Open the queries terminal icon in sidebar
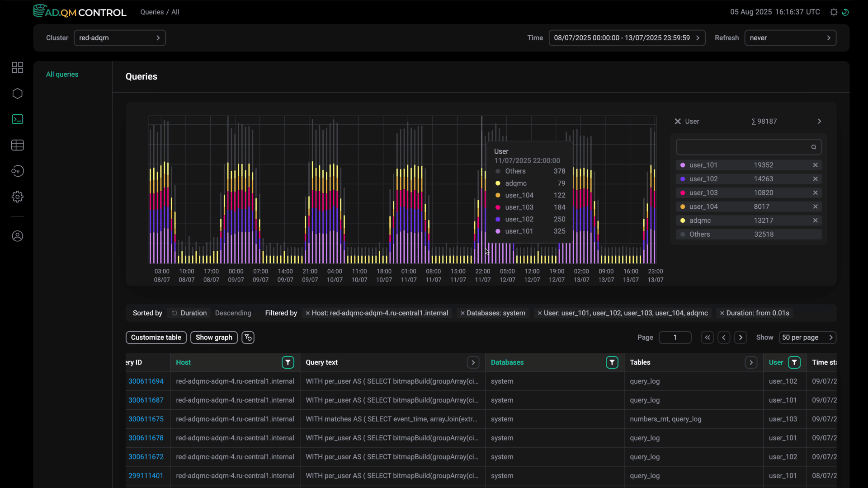Viewport: 868px width, 488px height. click(x=17, y=119)
